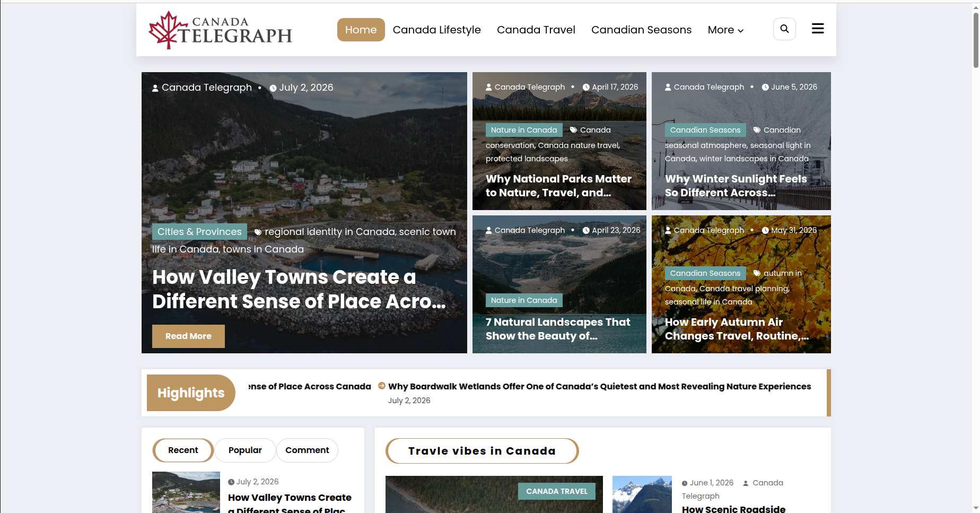Click clock icon in Recent list July 2, 2026

231,482
